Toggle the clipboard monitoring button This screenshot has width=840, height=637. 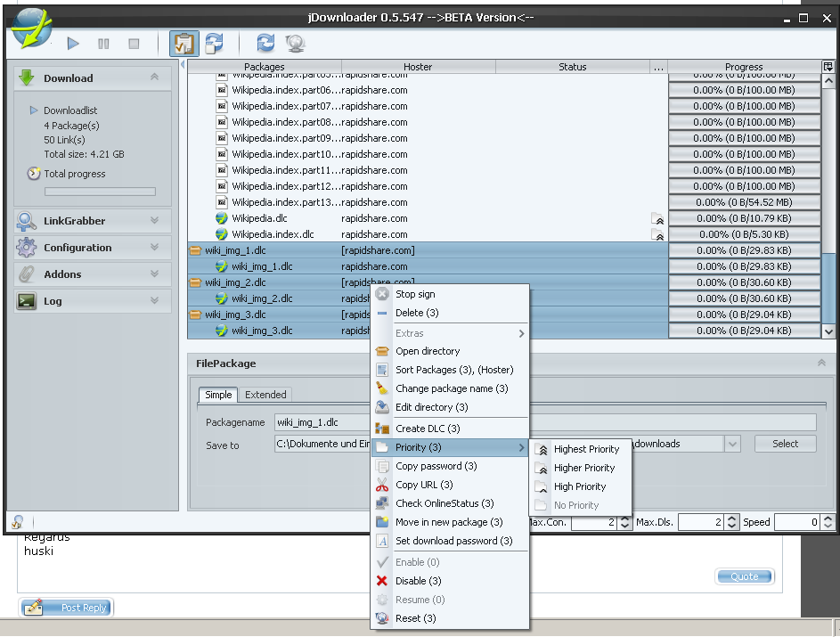(183, 43)
